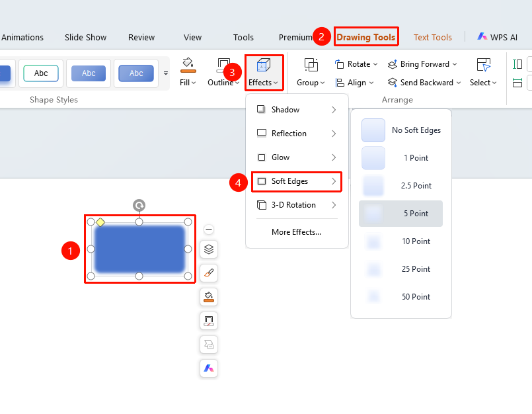Open the Review tab
The image size is (532, 414).
tap(141, 37)
